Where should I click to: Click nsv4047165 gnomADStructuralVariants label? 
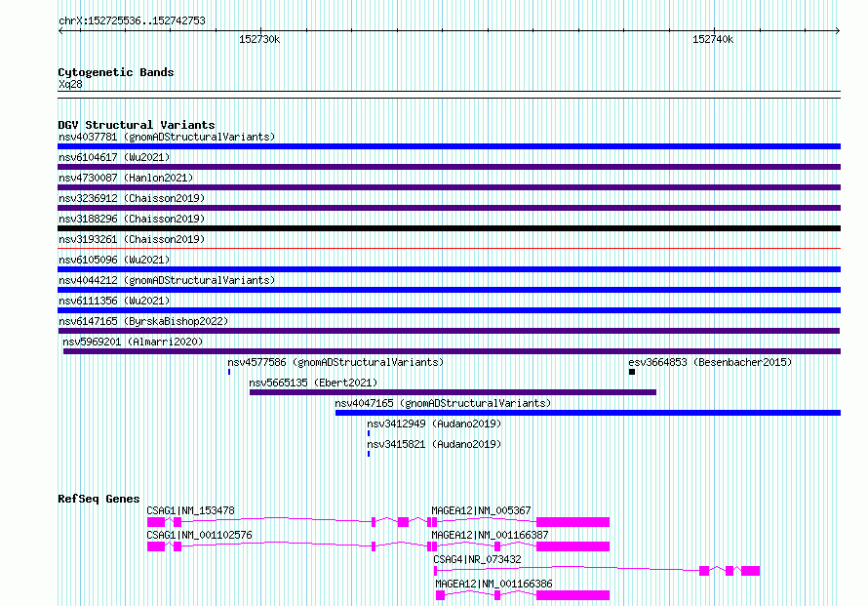(443, 403)
